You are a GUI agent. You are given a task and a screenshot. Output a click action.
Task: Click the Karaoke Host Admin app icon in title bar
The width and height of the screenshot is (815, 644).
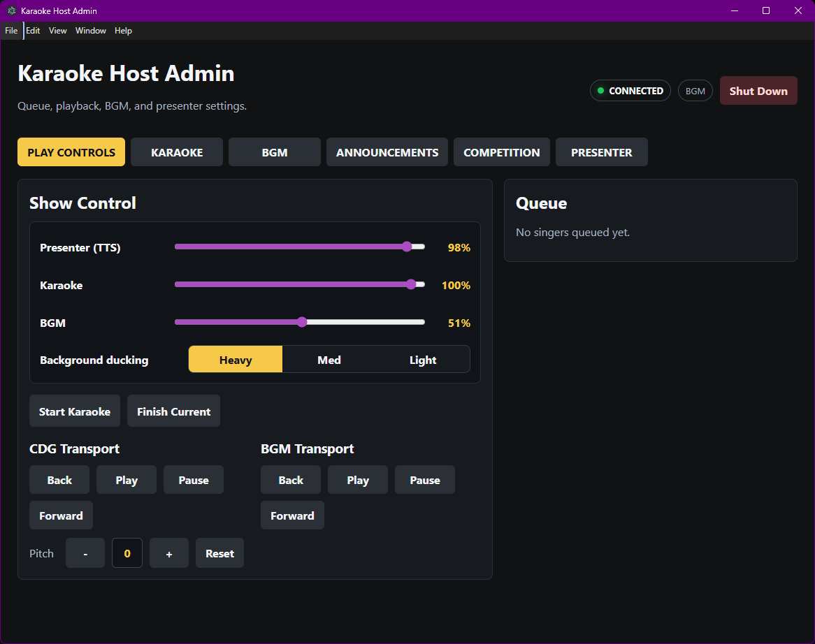pos(11,10)
